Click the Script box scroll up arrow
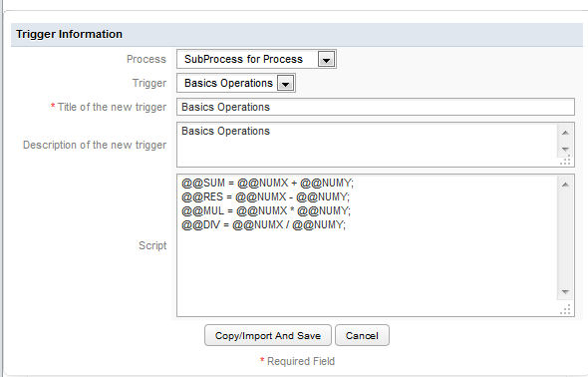The width and height of the screenshot is (588, 377). point(565,185)
